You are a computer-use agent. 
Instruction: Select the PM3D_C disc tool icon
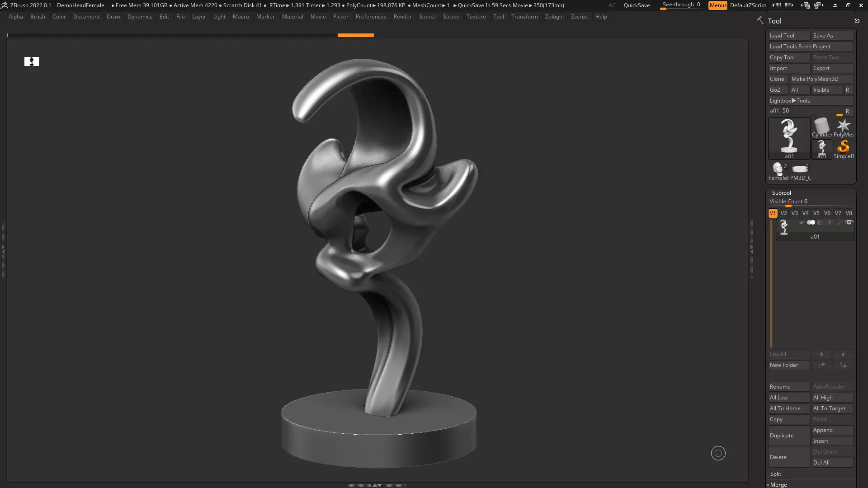tap(800, 171)
